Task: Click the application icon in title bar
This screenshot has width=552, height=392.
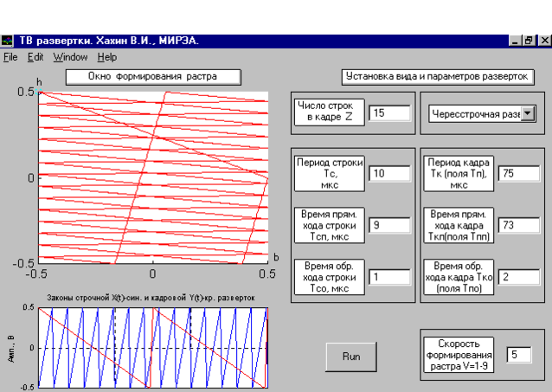Action: tap(8, 41)
